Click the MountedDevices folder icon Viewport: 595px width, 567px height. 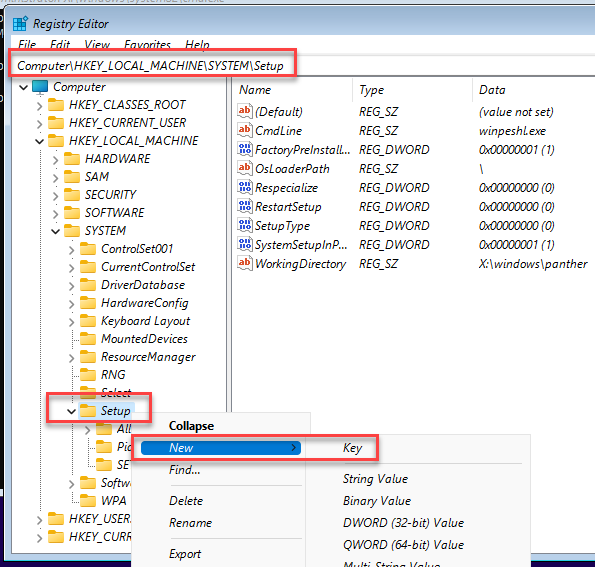click(x=88, y=339)
